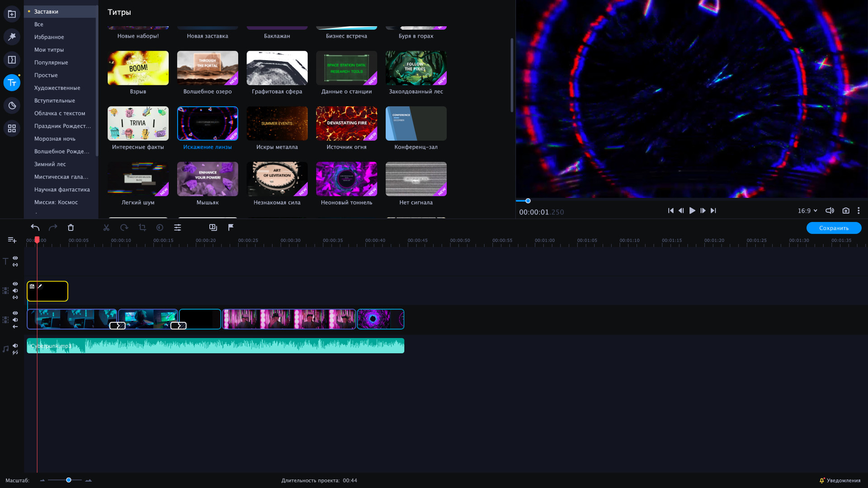This screenshot has height=488, width=868.
Task: Select the Научная фантастика category
Action: pyautogui.click(x=62, y=189)
